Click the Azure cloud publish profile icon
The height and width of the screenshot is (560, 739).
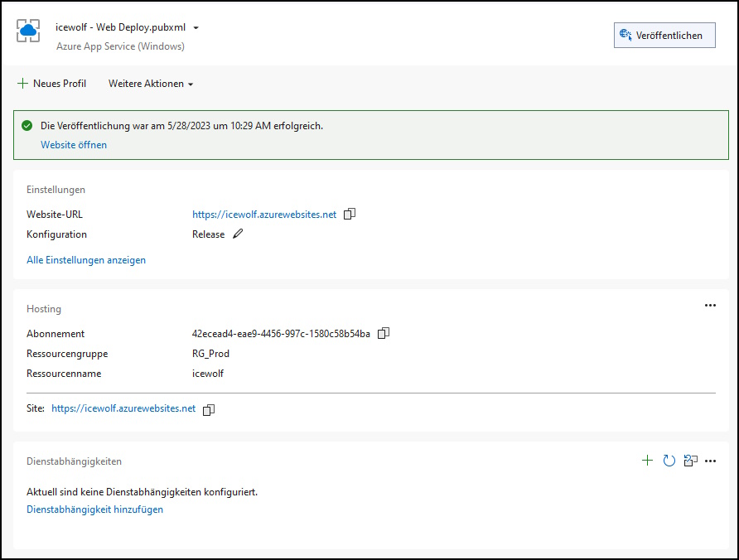(28, 31)
